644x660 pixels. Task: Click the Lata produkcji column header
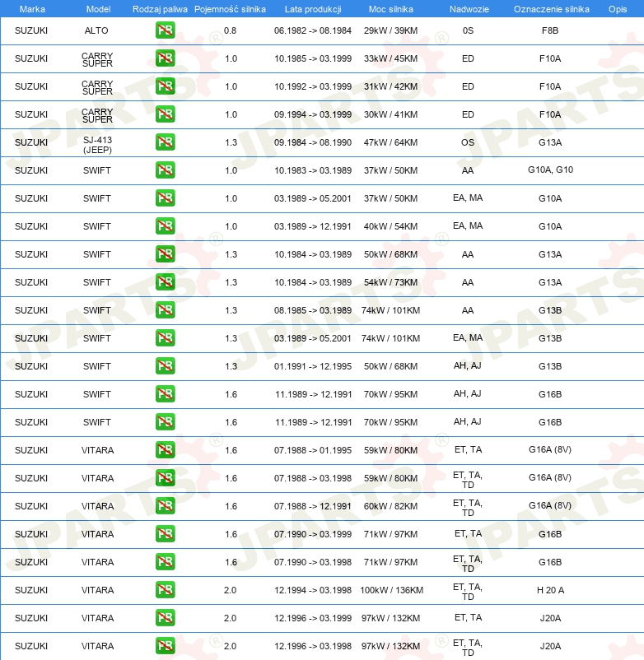[313, 9]
